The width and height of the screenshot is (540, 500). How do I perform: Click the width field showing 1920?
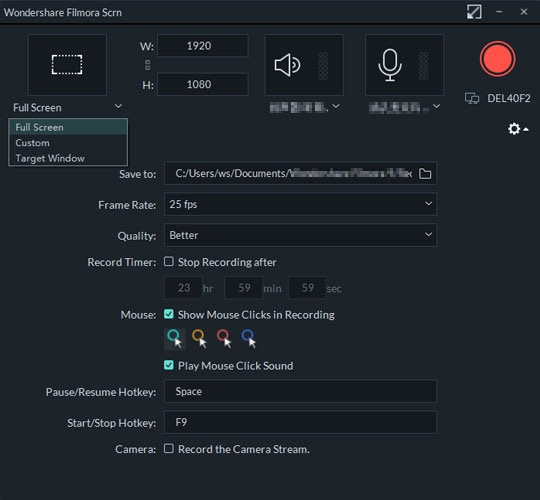[202, 45]
